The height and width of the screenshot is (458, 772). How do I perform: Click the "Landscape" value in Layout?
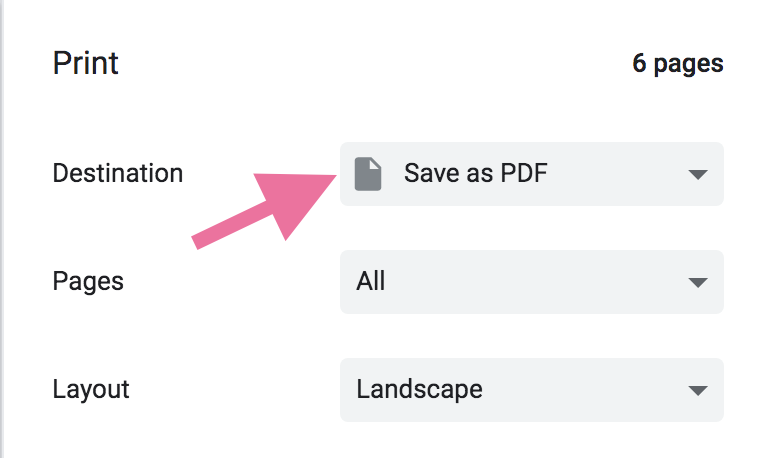tap(419, 388)
